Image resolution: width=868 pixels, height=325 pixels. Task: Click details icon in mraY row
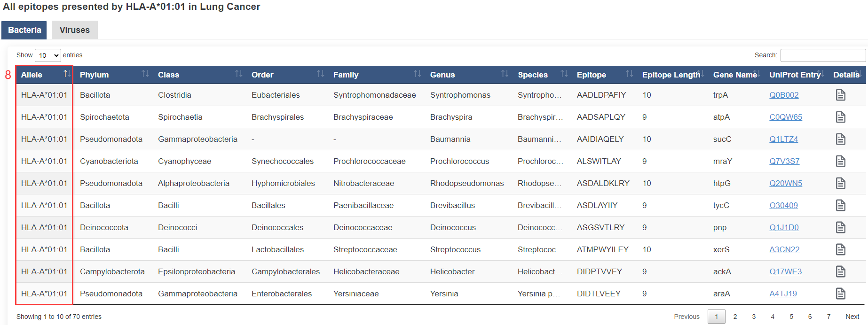coord(840,161)
